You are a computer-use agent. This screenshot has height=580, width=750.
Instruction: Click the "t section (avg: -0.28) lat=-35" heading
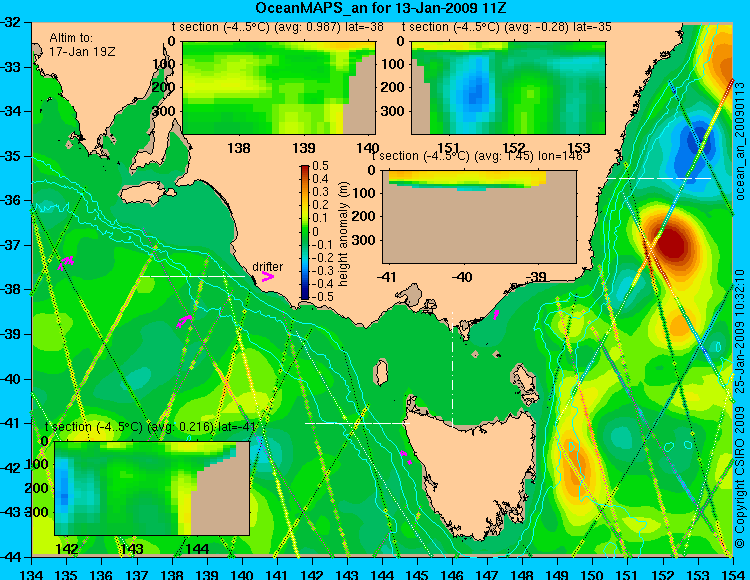507,27
